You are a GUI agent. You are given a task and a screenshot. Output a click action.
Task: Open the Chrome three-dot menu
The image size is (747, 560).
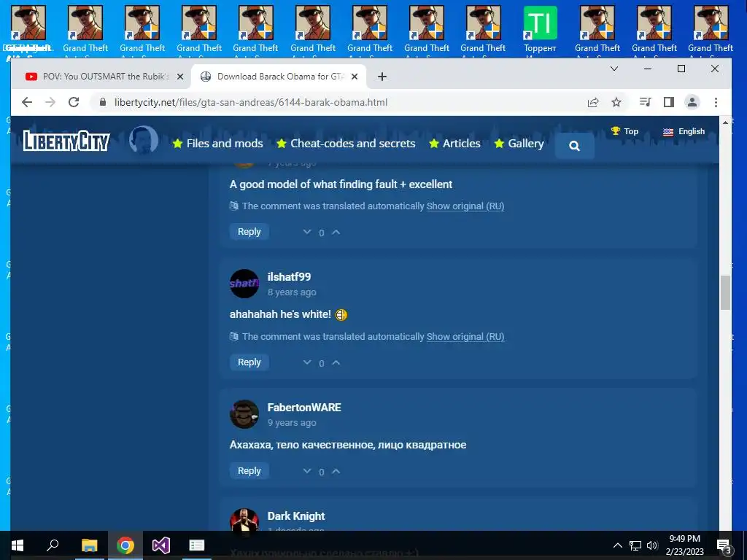pyautogui.click(x=716, y=102)
